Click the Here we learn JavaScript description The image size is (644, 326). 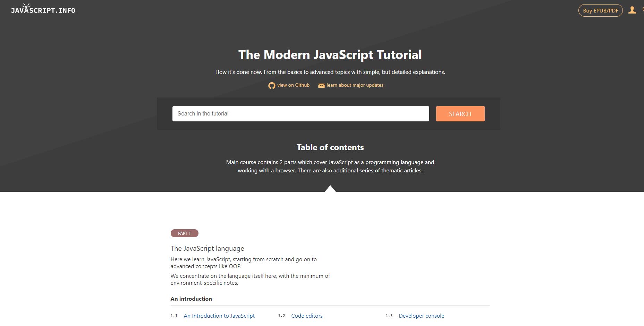click(x=244, y=263)
